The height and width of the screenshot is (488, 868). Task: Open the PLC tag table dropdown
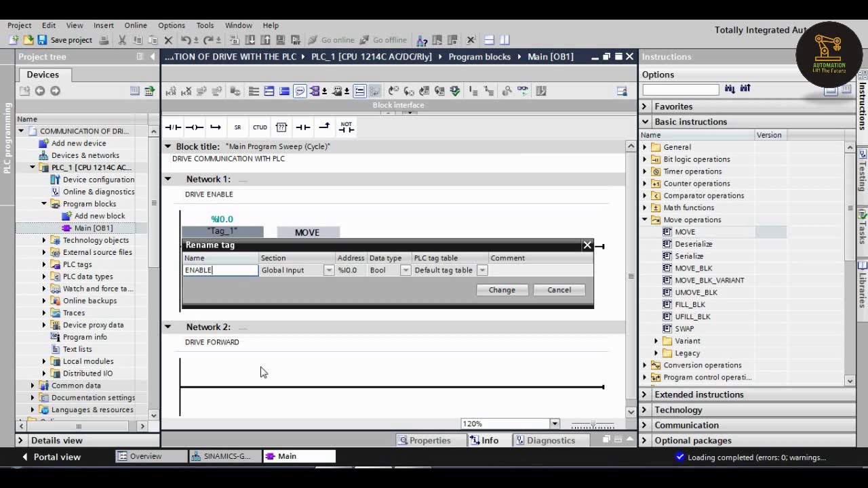point(482,270)
